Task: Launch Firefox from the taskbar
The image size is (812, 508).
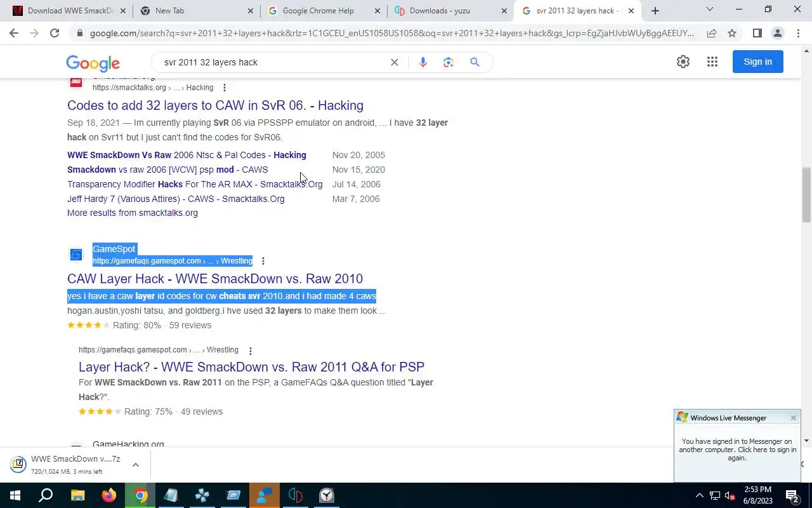Action: pos(108,495)
